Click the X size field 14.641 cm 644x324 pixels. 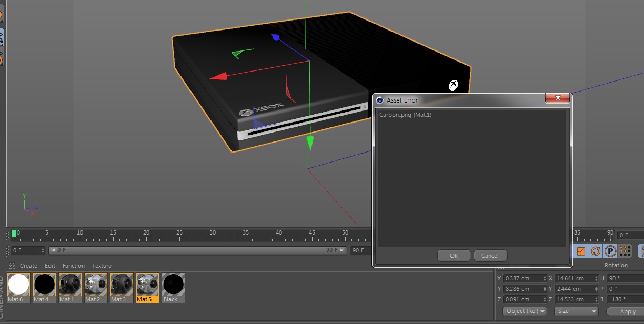coord(576,278)
